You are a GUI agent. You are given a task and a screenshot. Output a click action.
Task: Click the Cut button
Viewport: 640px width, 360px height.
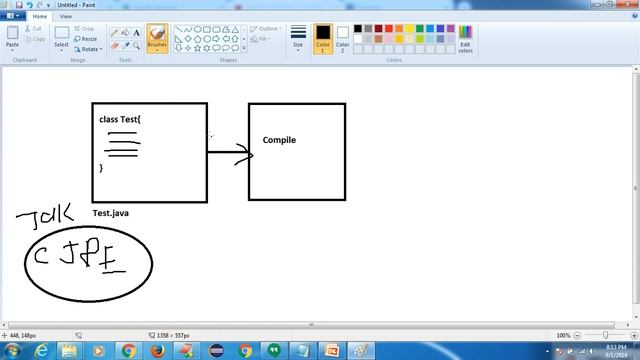[x=33, y=29]
